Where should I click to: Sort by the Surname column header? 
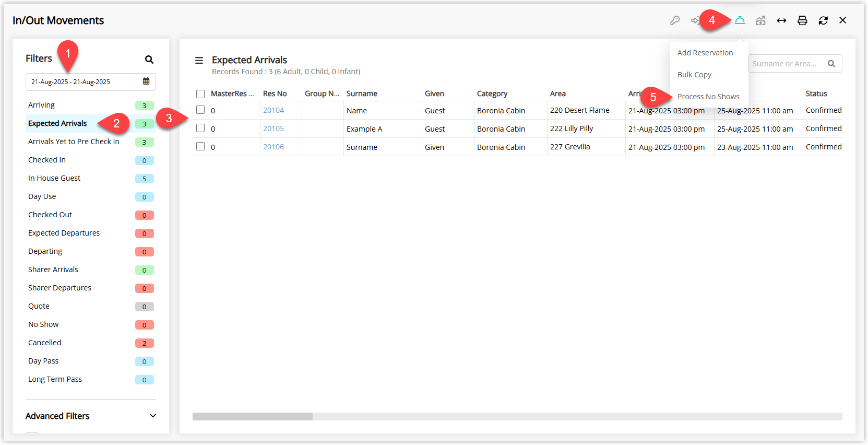pos(362,93)
